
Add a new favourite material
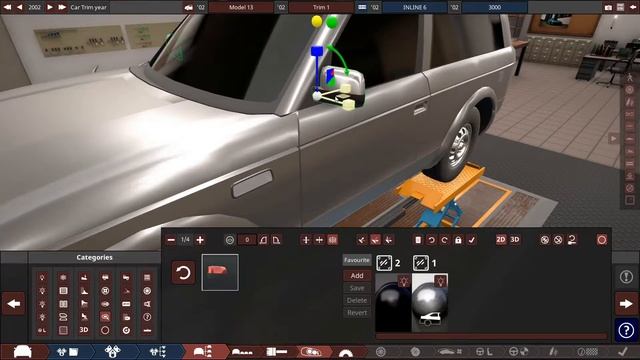tap(357, 276)
